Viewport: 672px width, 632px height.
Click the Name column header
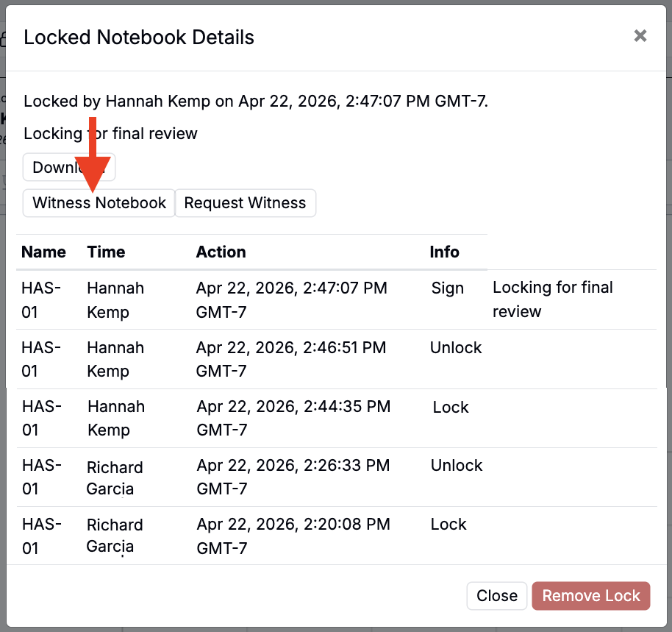coord(43,252)
